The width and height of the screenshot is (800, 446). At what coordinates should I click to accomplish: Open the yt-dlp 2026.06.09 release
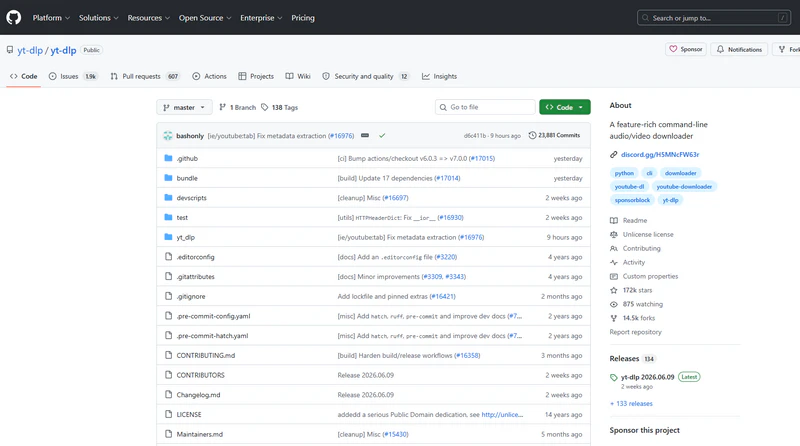[x=647, y=377]
